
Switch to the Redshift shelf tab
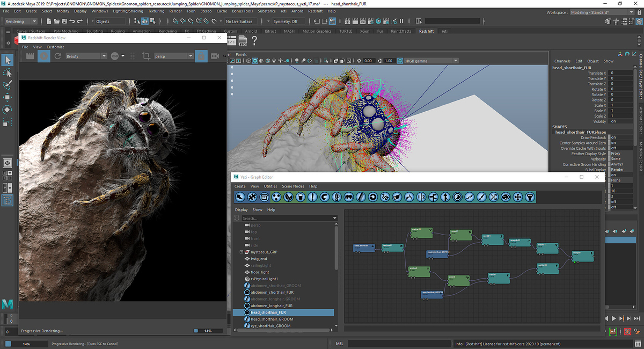click(x=426, y=31)
